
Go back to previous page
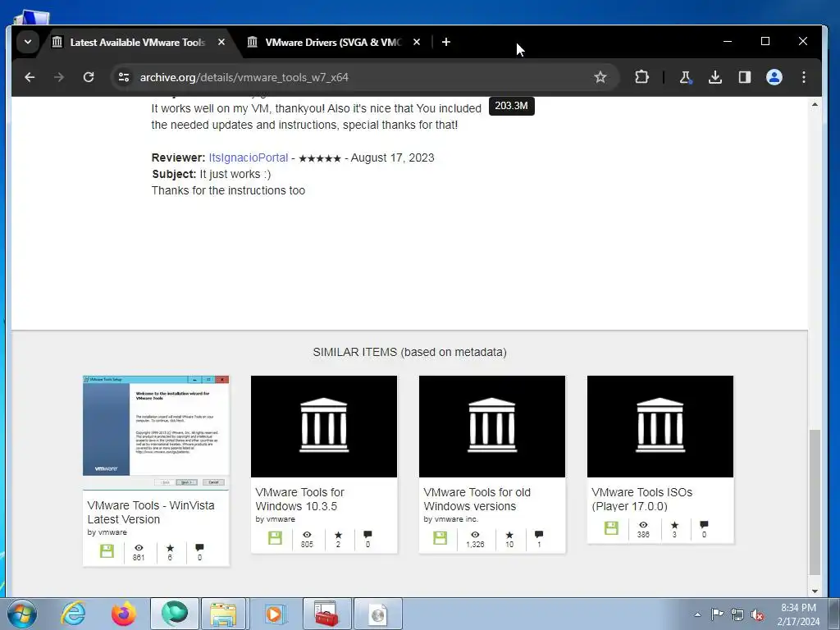[30, 77]
